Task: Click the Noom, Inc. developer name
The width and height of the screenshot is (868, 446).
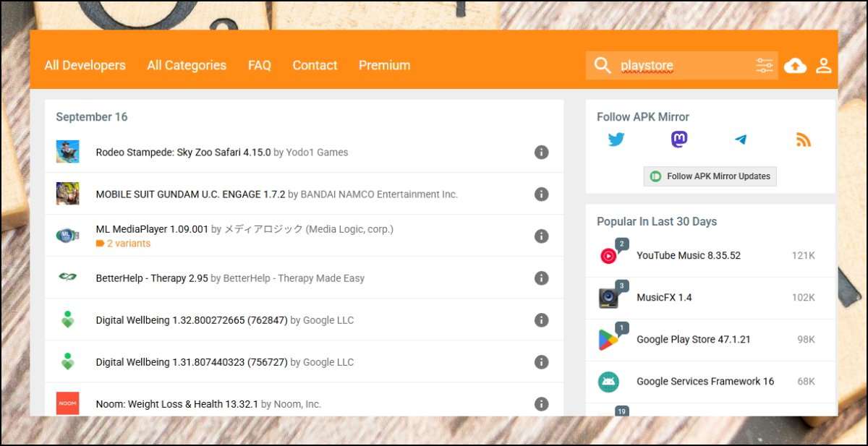Action: click(x=297, y=404)
